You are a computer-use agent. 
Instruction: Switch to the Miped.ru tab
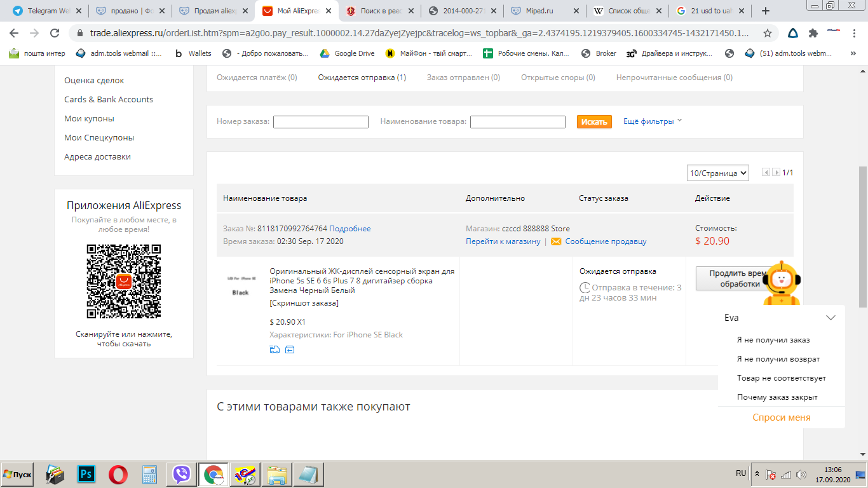click(x=545, y=11)
